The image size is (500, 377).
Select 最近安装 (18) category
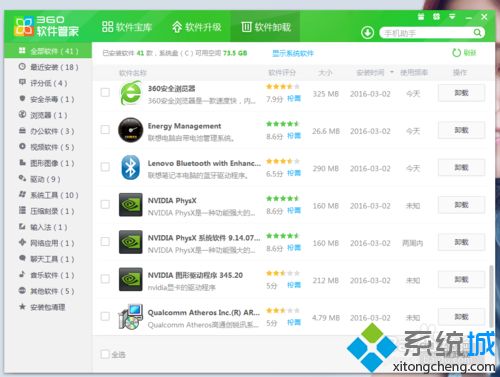pyautogui.click(x=48, y=67)
